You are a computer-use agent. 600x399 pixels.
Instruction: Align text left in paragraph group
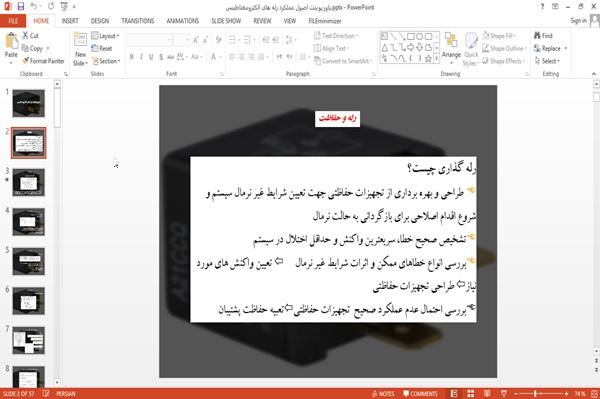pyautogui.click(x=232, y=57)
